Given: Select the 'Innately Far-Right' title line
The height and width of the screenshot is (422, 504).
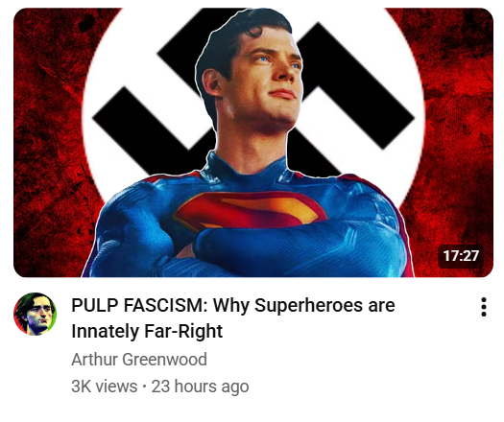Looking at the screenshot, I should (x=147, y=331).
